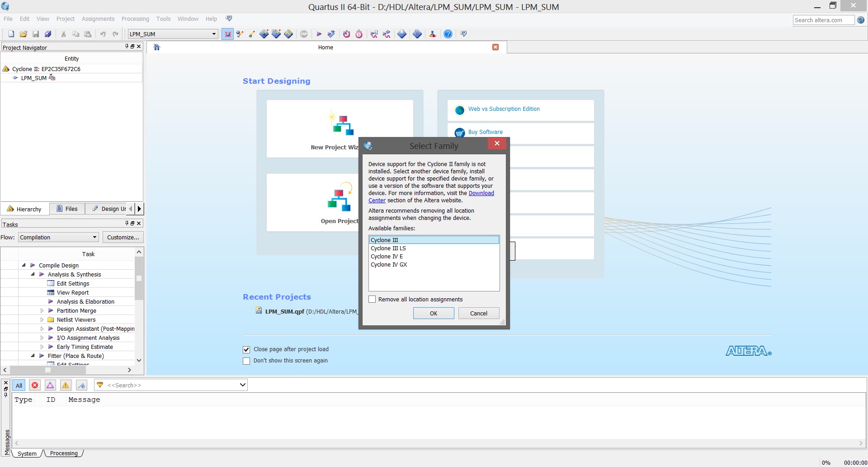Click the Start Analysis & Synthesis icon
Screen dimensions: 868x467
pyautogui.click(x=331, y=34)
